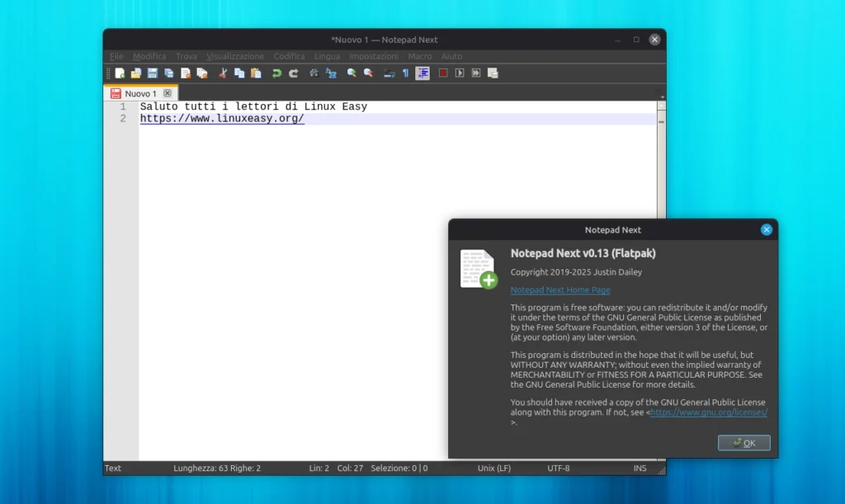This screenshot has height=504, width=845.
Task: Undo the last edit
Action: [x=276, y=73]
